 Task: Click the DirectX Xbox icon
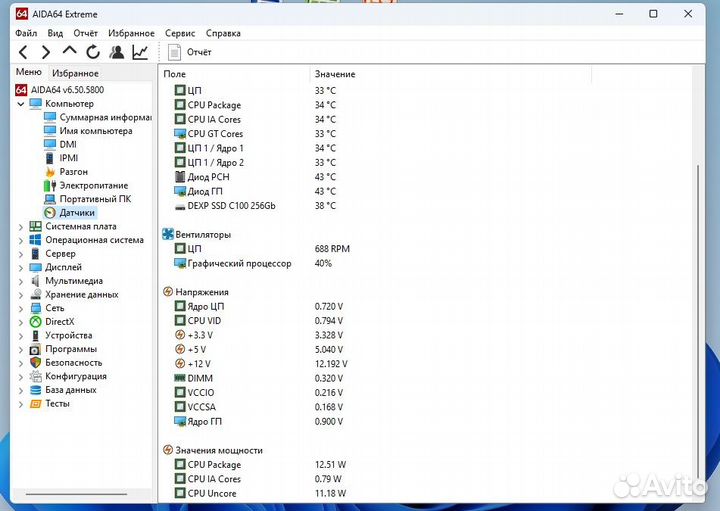35,322
